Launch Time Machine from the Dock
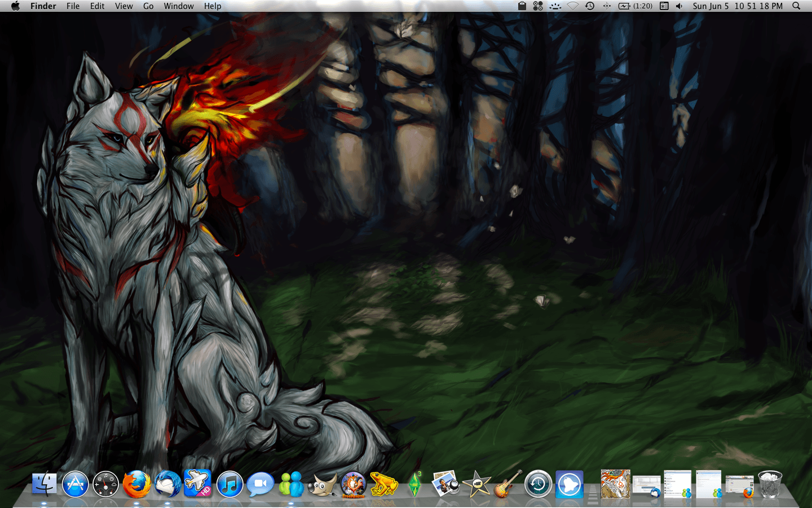This screenshot has width=812, height=508. [x=538, y=484]
